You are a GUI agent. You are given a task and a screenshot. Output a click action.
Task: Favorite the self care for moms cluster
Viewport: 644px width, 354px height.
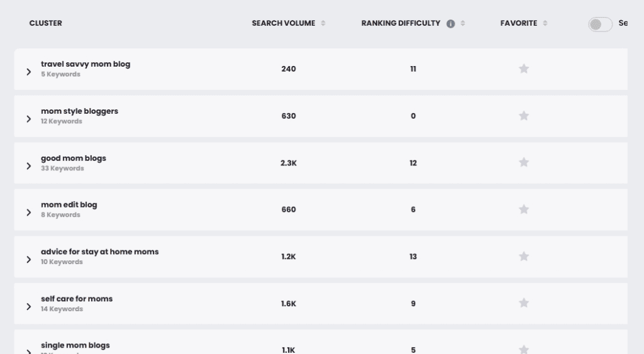click(x=524, y=303)
